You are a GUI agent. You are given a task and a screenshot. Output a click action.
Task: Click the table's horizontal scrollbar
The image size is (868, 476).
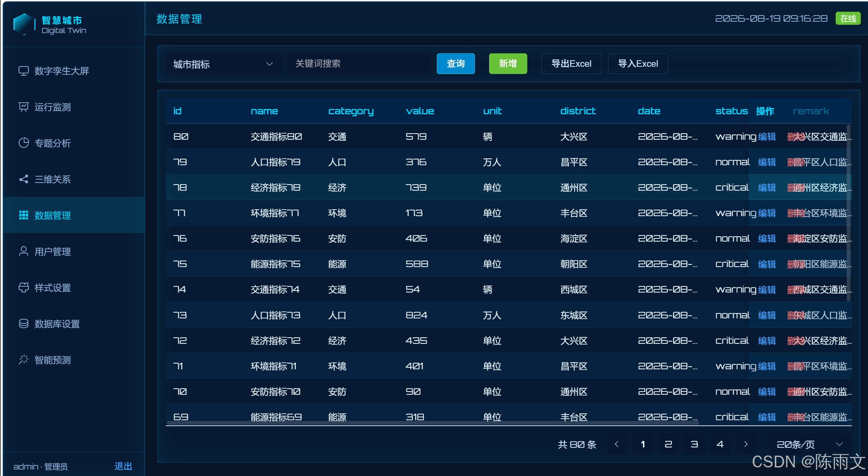coord(433,422)
